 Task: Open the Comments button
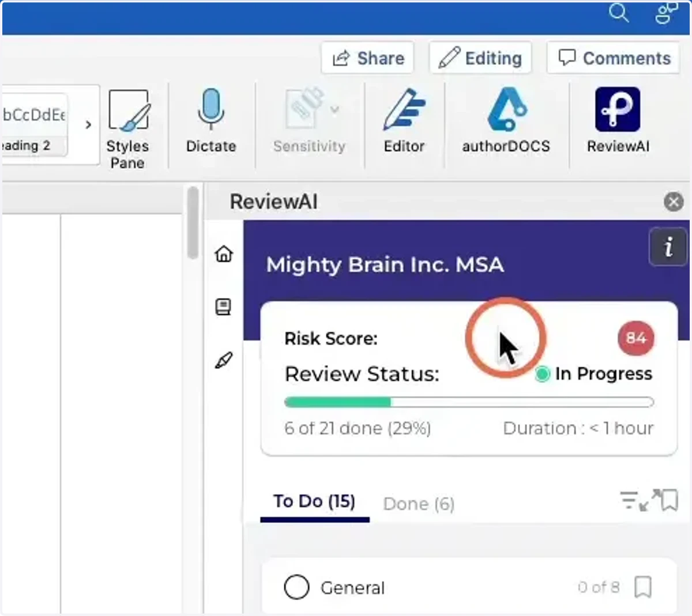click(x=614, y=58)
